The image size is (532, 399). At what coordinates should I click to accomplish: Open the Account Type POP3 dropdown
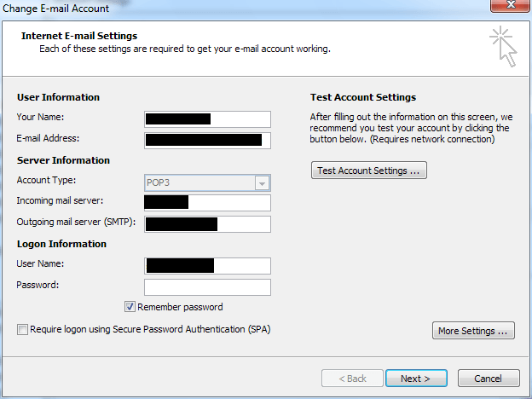click(x=199, y=182)
